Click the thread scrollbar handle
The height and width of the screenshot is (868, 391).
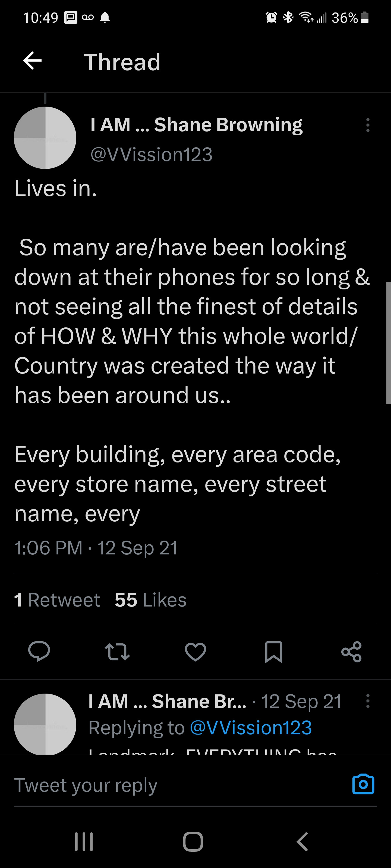(388, 342)
